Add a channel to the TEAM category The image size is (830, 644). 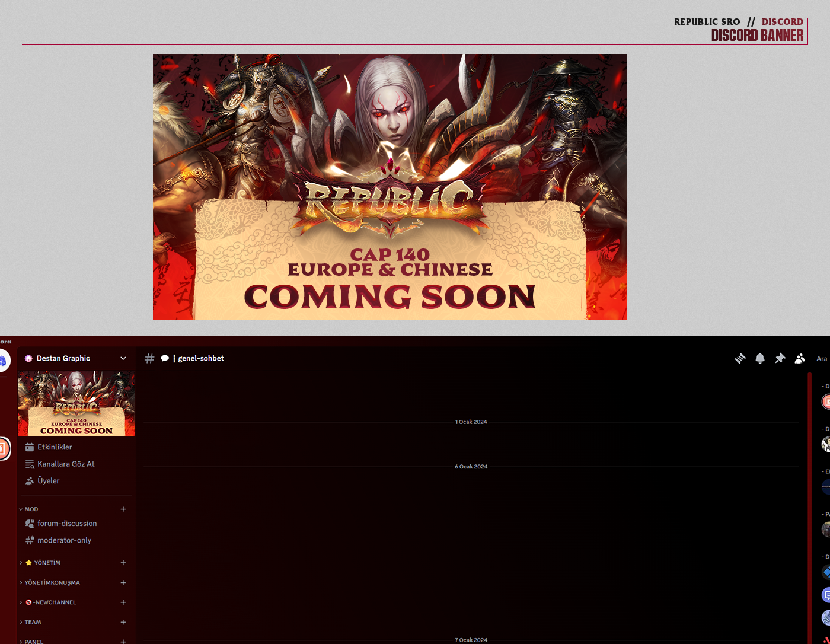[x=123, y=622]
